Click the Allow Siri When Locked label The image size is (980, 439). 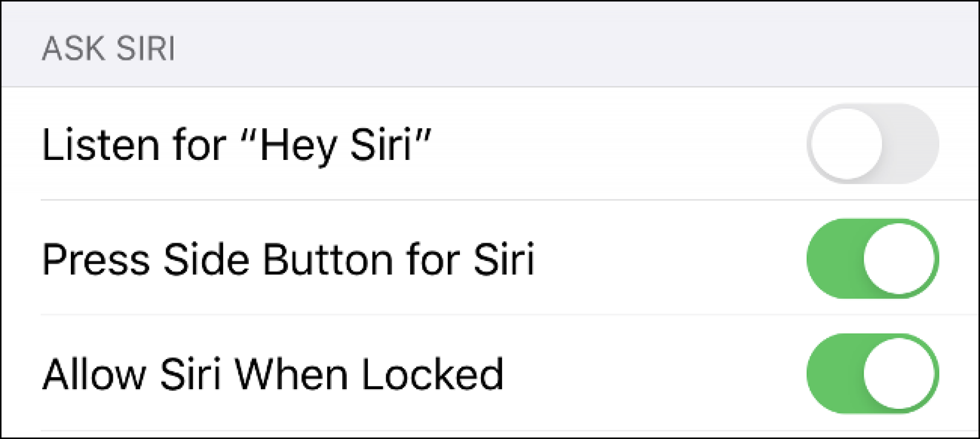coord(273,374)
